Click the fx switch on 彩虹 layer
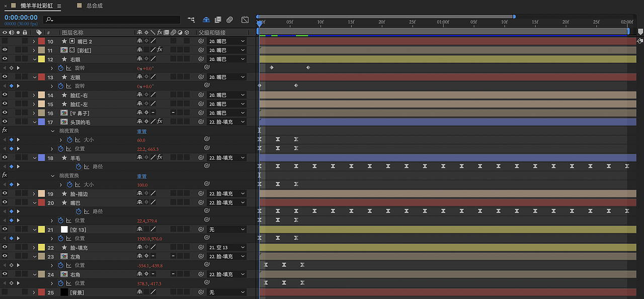This screenshot has height=299, width=644. tap(159, 50)
